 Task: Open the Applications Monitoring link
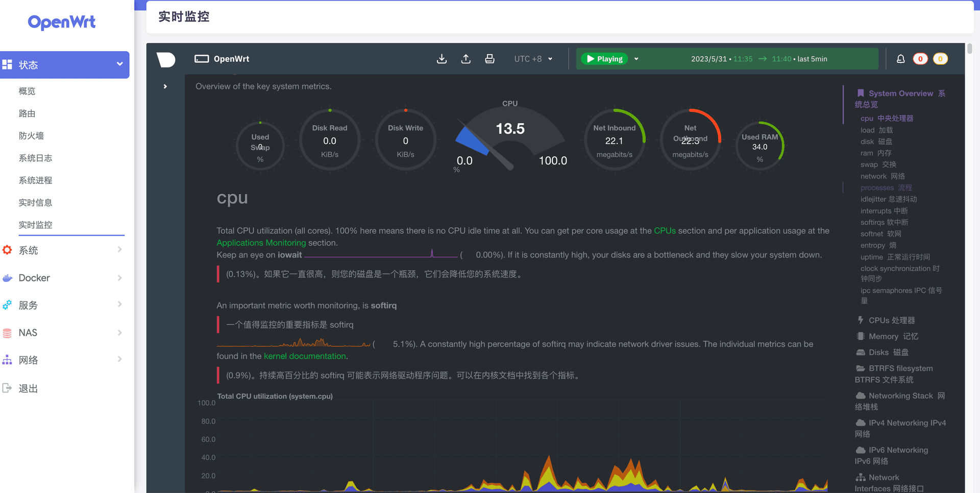(x=261, y=243)
